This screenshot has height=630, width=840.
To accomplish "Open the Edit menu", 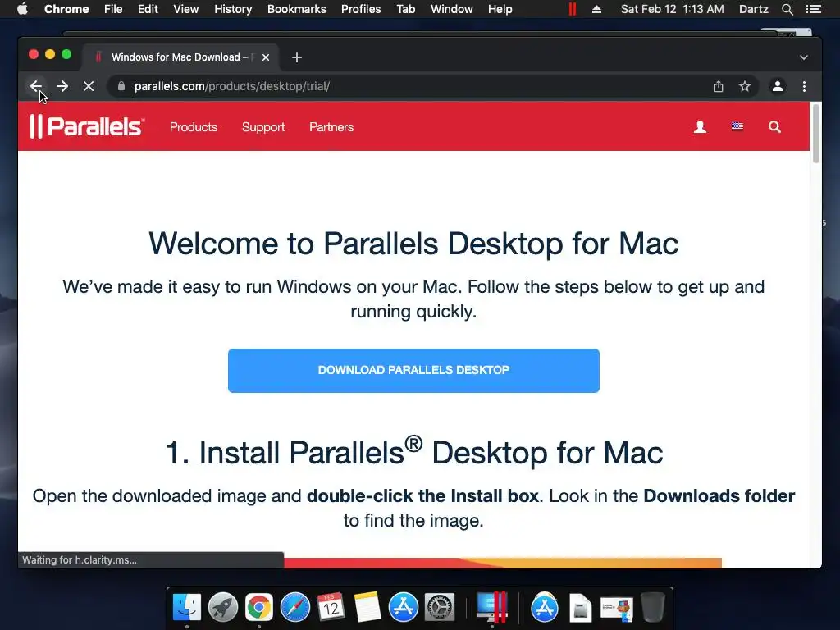I will 148,9.
